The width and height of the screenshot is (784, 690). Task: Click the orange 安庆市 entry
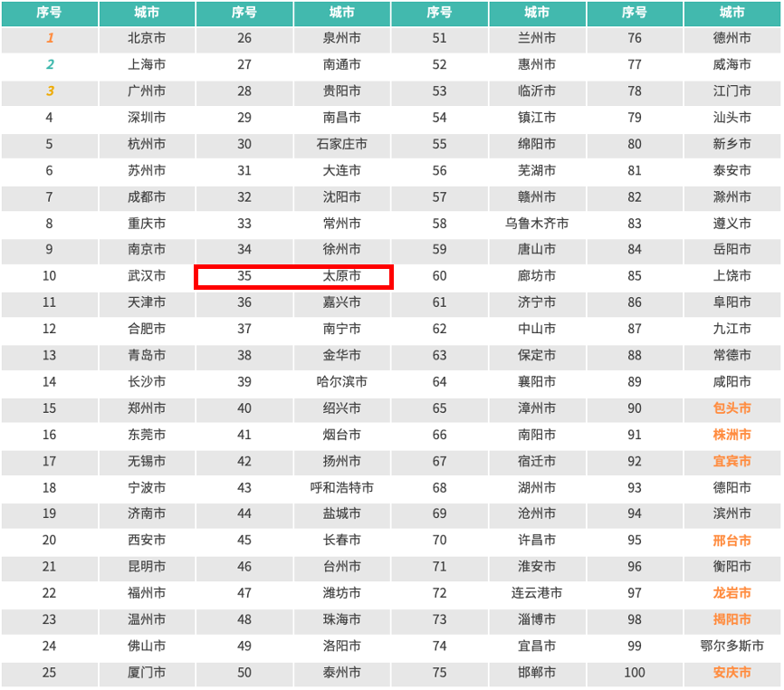point(731,673)
